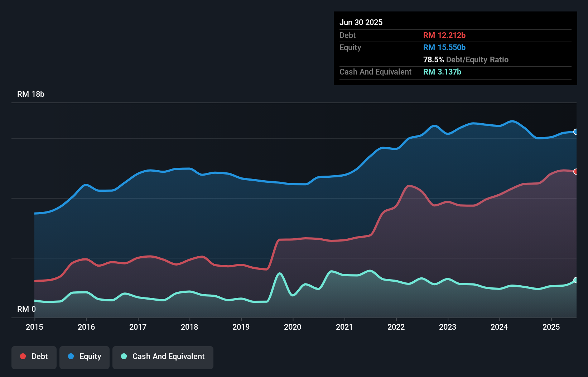Select the 2015 label on the timeline axis
This screenshot has height=377, width=588.
tap(34, 327)
